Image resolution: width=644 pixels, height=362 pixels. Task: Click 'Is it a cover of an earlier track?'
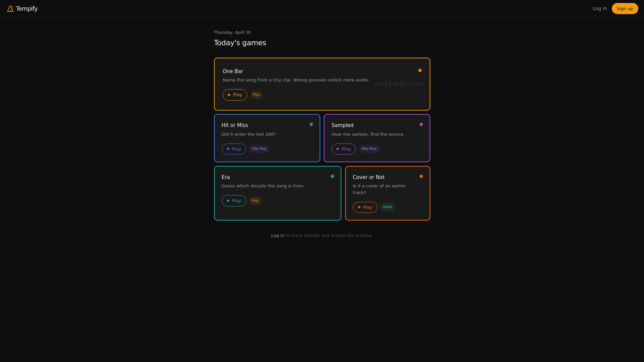pyautogui.click(x=379, y=189)
